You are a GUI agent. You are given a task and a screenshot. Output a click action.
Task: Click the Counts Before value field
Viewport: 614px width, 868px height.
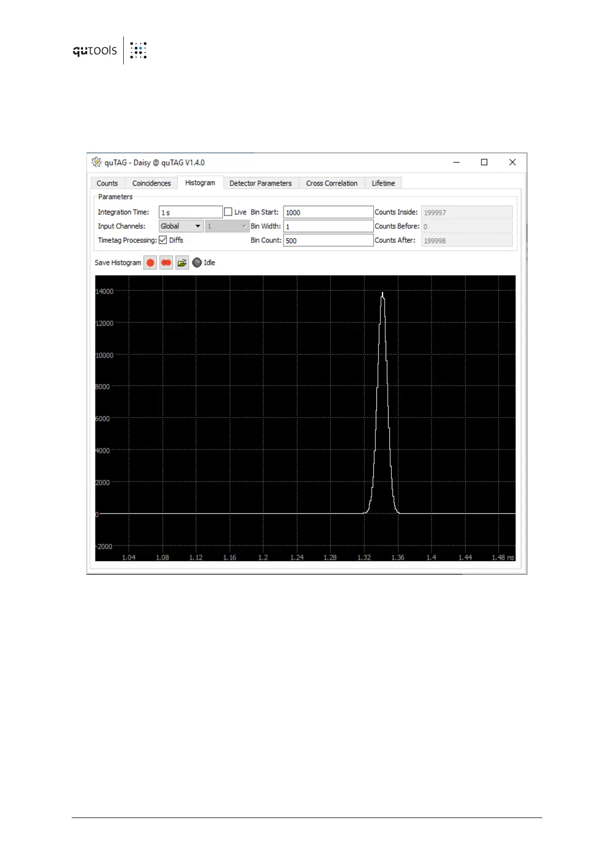pyautogui.click(x=467, y=226)
